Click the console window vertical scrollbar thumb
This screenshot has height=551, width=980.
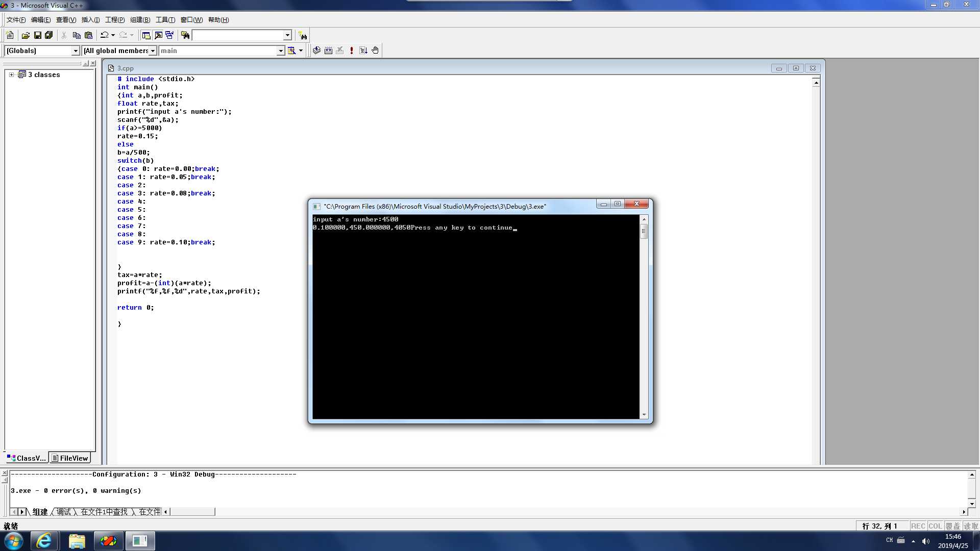click(644, 231)
